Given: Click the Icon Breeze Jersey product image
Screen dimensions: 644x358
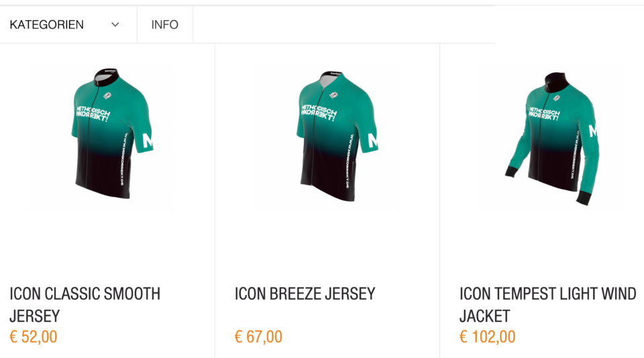Looking at the screenshot, I should (333, 137).
